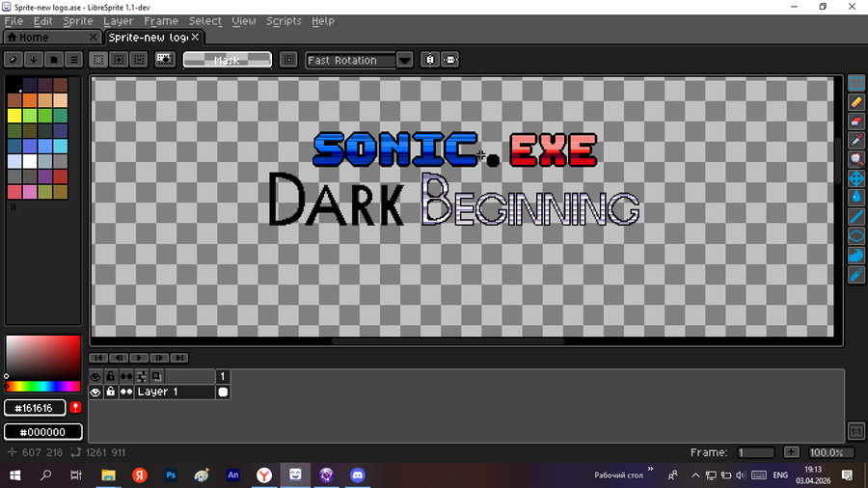Image resolution: width=868 pixels, height=488 pixels.
Task: Select the Ellipse tool
Action: (x=856, y=236)
